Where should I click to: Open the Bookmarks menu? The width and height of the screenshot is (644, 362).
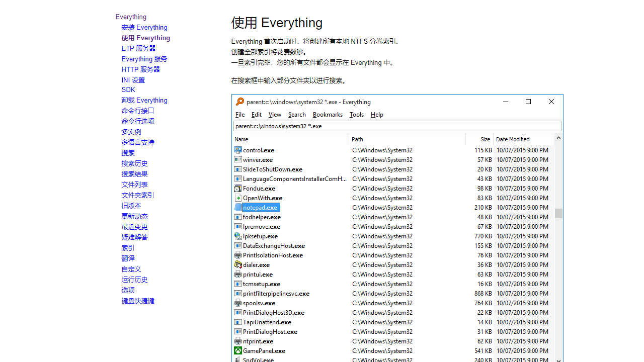point(328,115)
